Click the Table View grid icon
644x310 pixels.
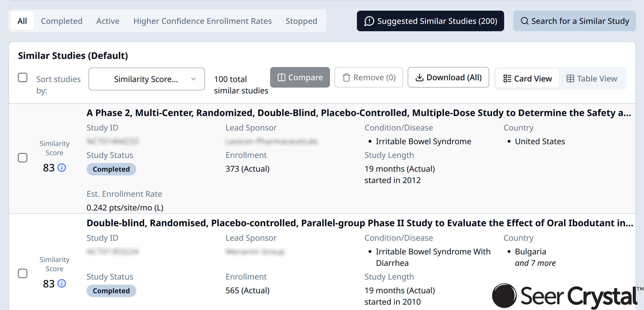570,79
